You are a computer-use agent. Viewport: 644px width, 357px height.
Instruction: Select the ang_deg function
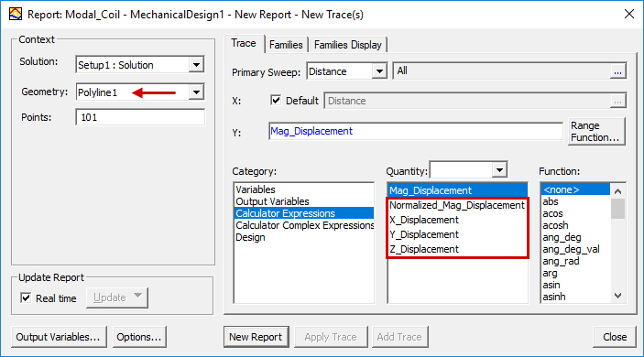(x=562, y=237)
